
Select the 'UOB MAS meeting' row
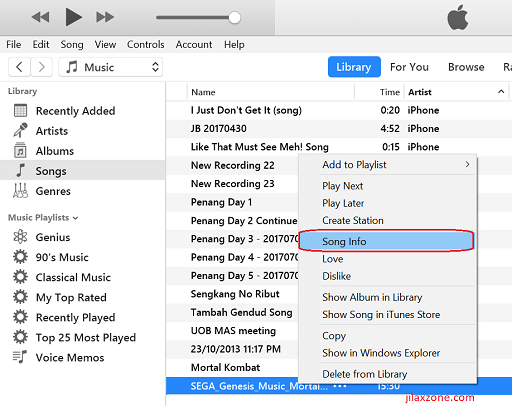233,331
